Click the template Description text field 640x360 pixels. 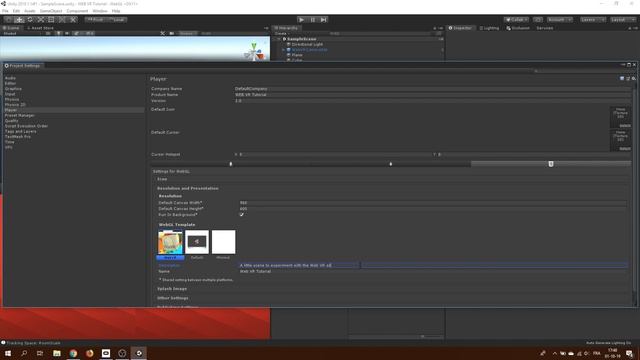pyautogui.click(x=433, y=265)
